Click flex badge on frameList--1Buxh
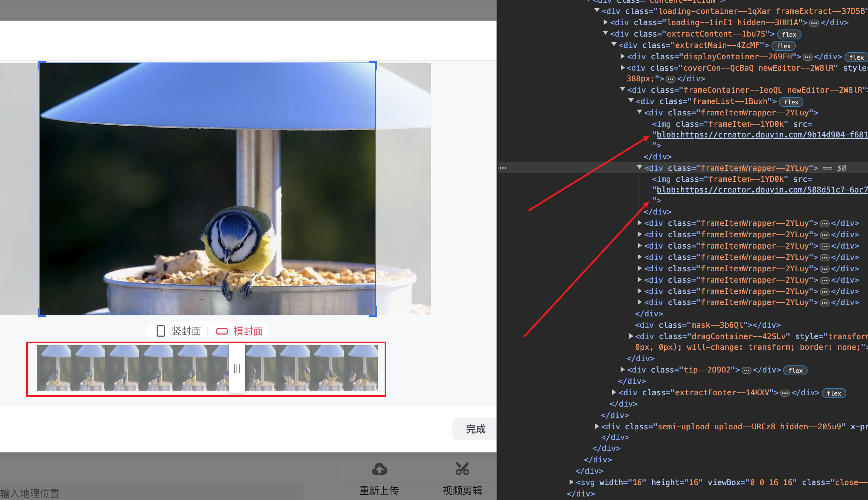868x500 pixels. 791,102
